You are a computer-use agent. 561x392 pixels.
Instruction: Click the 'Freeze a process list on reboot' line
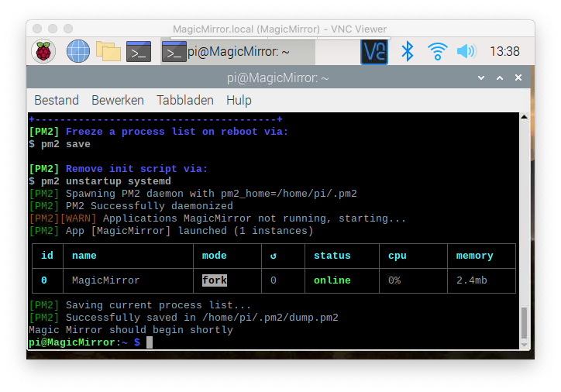point(159,132)
